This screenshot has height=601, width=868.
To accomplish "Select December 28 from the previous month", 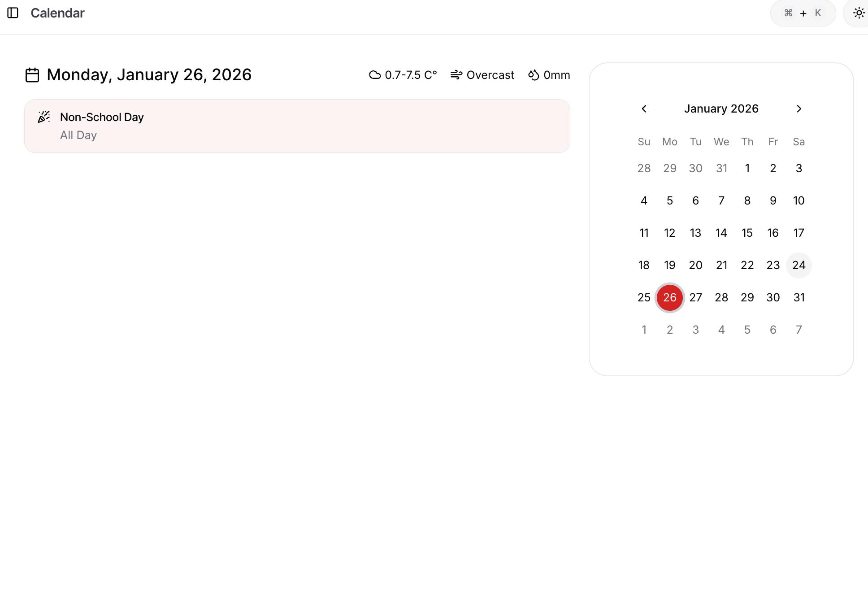I will (x=644, y=168).
